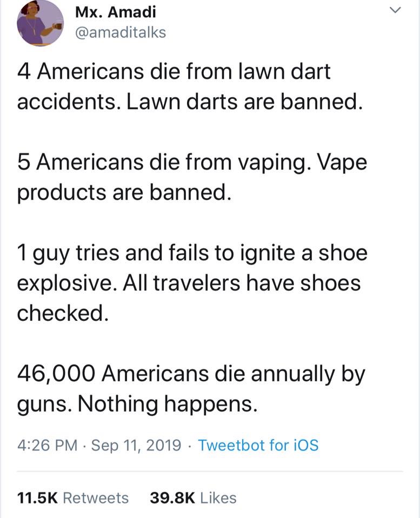View the 39.8K Likes list
Viewport: 420px width, 518px height.
(192, 497)
